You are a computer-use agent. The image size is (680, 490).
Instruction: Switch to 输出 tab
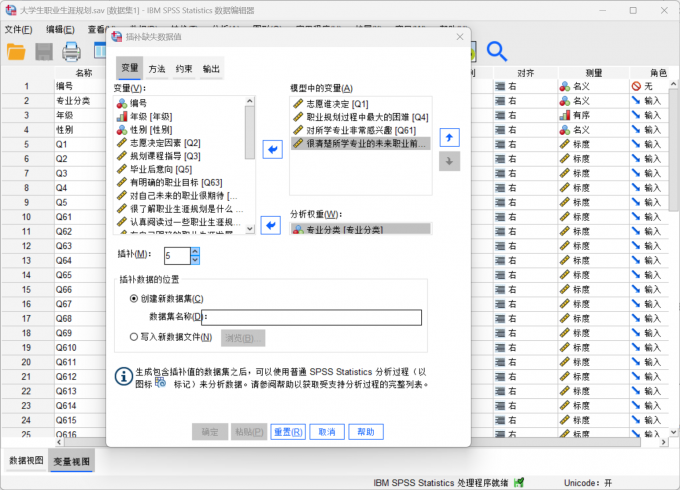[211, 69]
